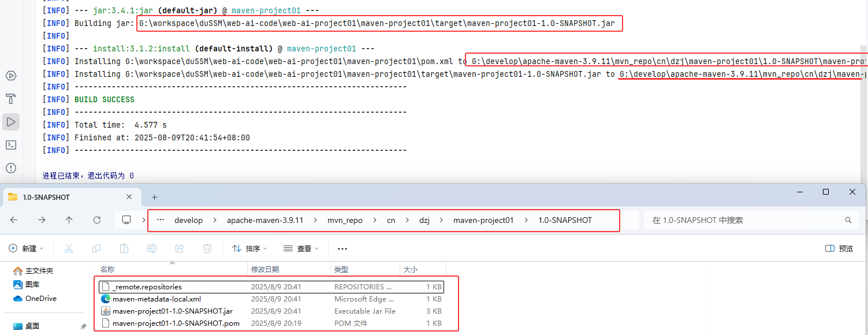Go up one folder level in Explorer

click(x=69, y=220)
